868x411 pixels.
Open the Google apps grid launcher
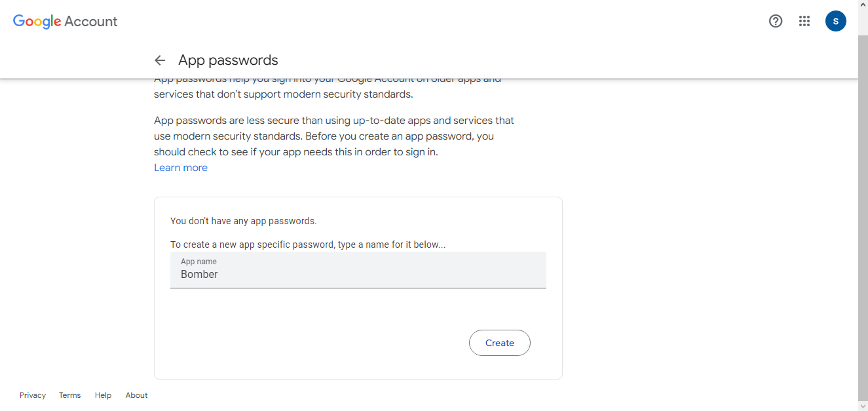[x=804, y=21]
